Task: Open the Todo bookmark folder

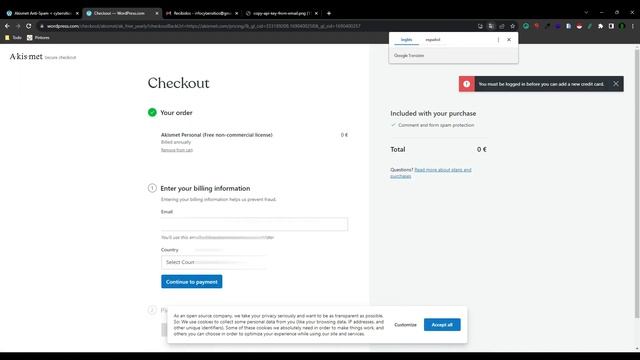Action: [13, 38]
